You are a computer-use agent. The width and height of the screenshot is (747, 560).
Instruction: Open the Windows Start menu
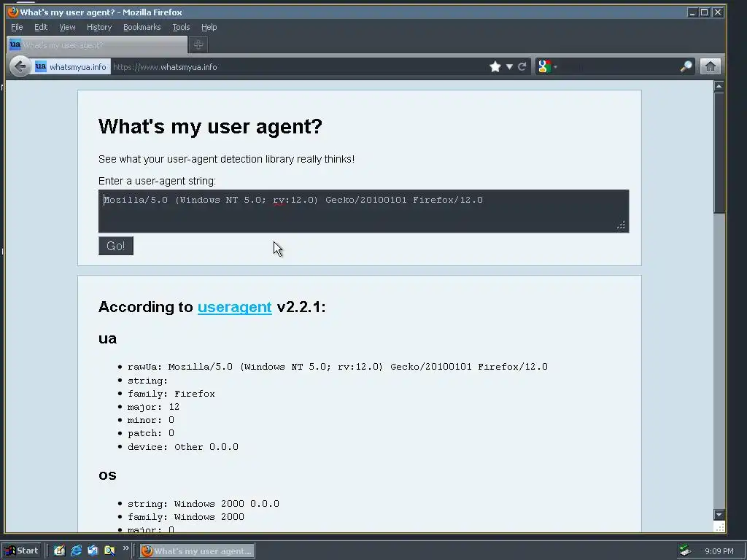click(x=22, y=551)
